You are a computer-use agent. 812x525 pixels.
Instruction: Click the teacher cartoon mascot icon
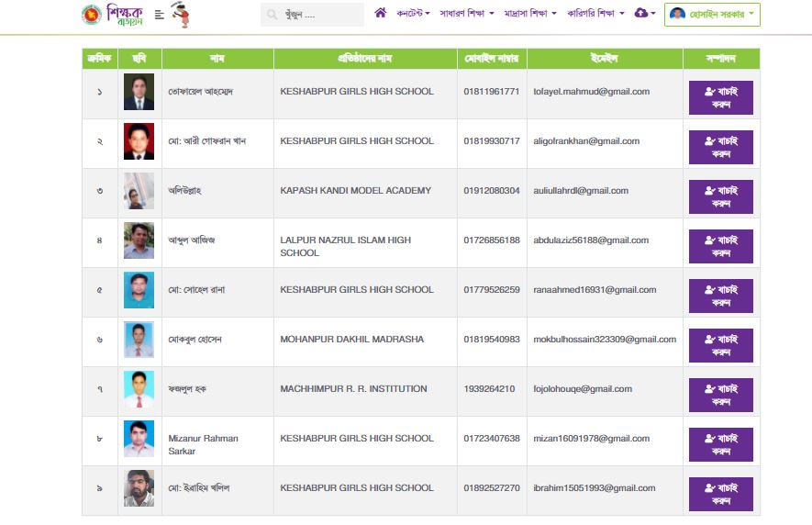click(181, 15)
